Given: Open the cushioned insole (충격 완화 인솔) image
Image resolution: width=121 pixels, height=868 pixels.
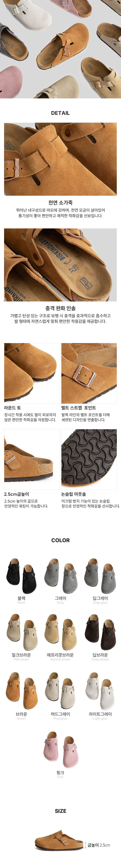Looking at the screenshot, I should click(60, 265).
